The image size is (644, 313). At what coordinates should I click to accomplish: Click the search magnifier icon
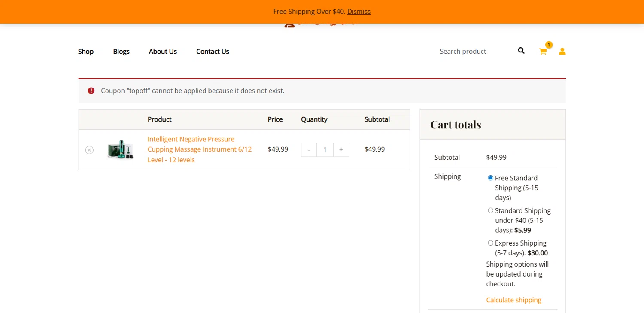coord(521,51)
